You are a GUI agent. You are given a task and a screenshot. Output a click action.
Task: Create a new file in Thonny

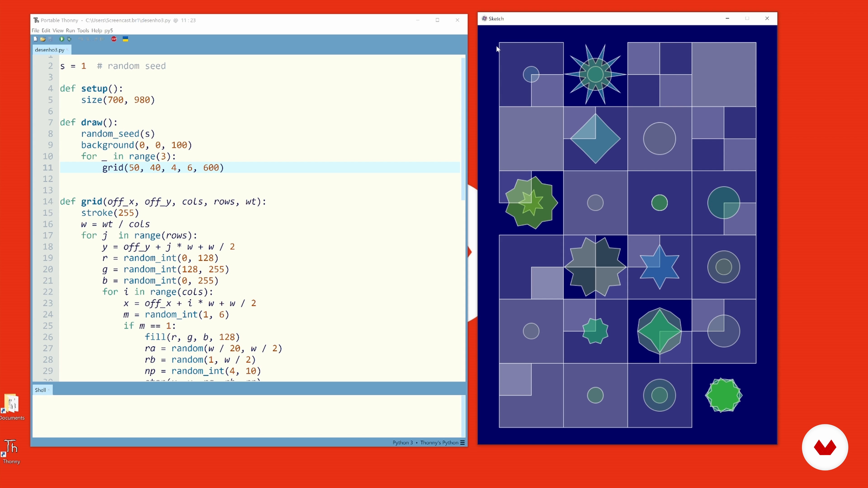35,39
